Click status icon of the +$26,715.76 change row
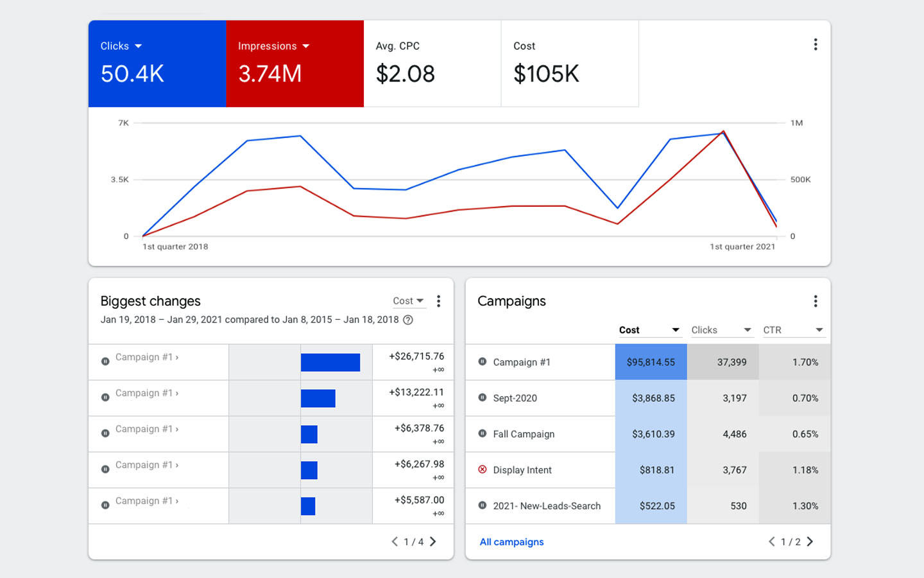Viewport: 924px width, 578px height. pos(105,362)
